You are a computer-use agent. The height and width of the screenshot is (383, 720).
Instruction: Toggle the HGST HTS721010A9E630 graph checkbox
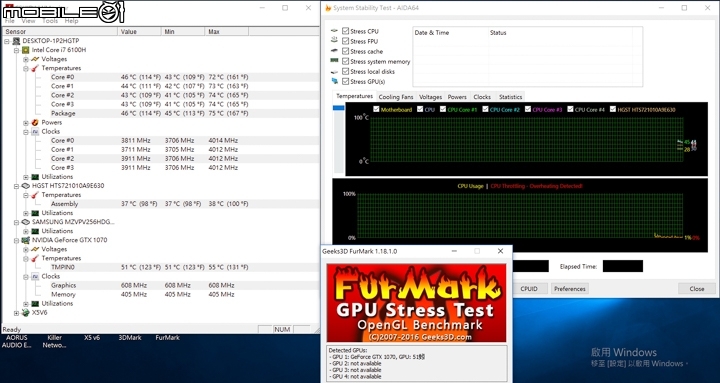(613, 109)
